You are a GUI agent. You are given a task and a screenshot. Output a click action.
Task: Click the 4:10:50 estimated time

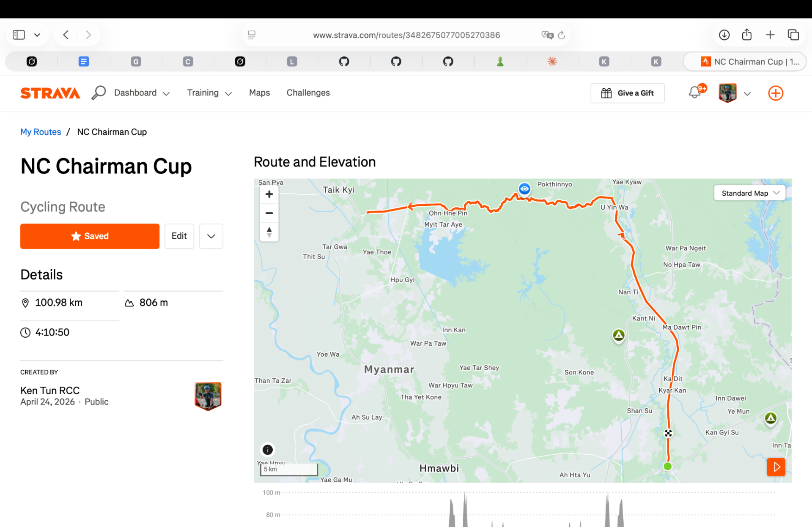click(52, 332)
